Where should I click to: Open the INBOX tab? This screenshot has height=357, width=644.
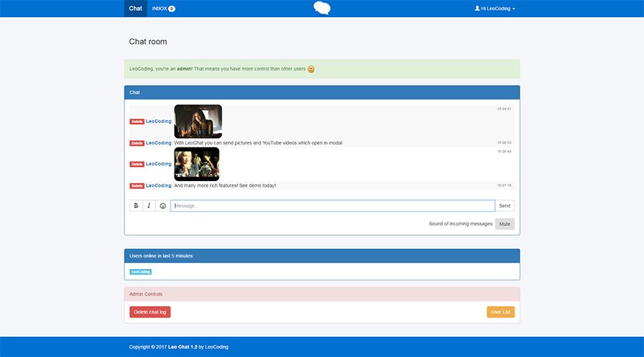click(x=163, y=9)
